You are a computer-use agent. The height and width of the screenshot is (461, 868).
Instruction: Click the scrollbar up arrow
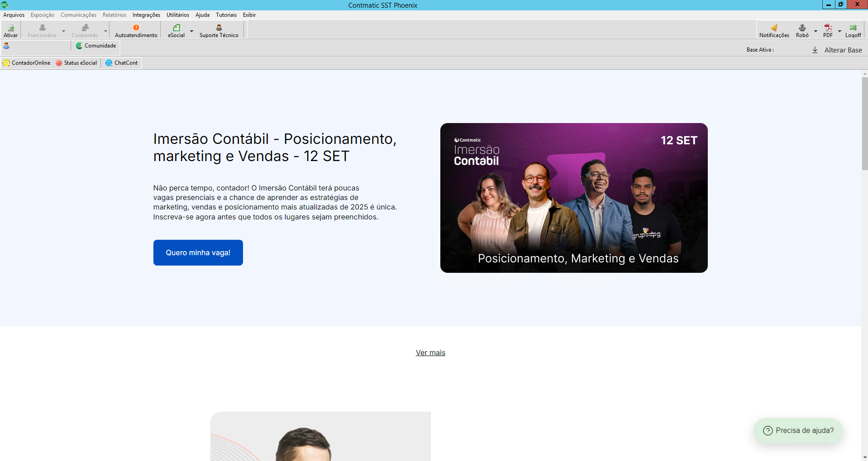865,73
